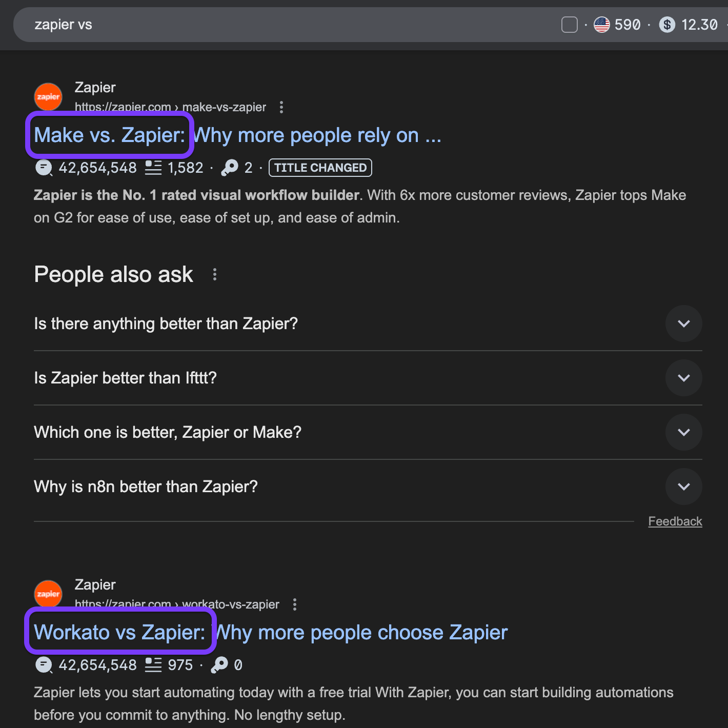Open three-dot menu beside workato-vs-zapier URL
This screenshot has height=728, width=728.
tap(294, 604)
